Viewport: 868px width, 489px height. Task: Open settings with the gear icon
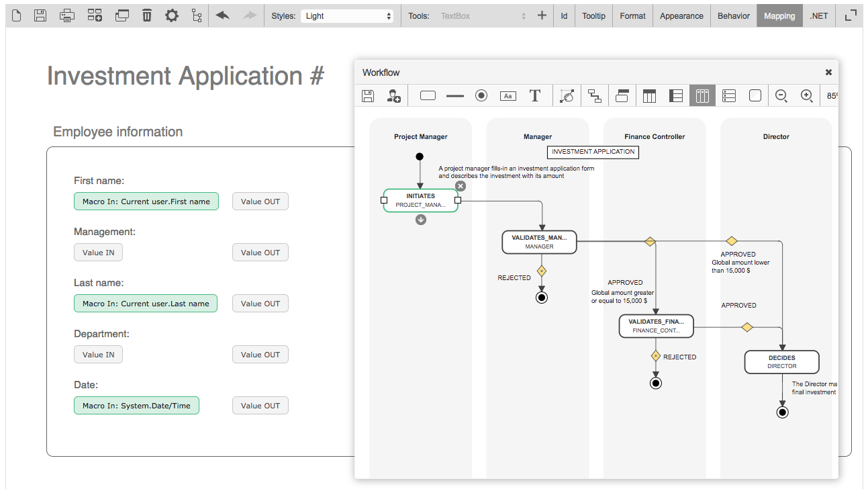[172, 15]
